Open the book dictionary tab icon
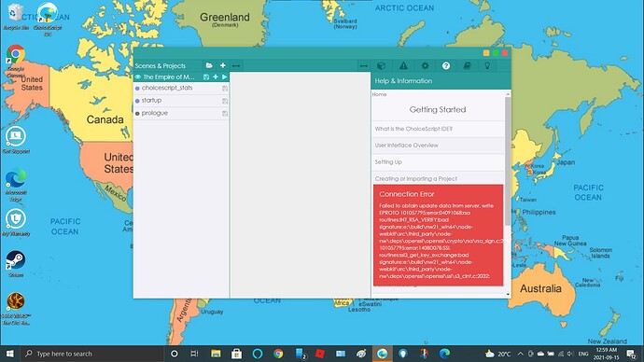 pos(467,65)
